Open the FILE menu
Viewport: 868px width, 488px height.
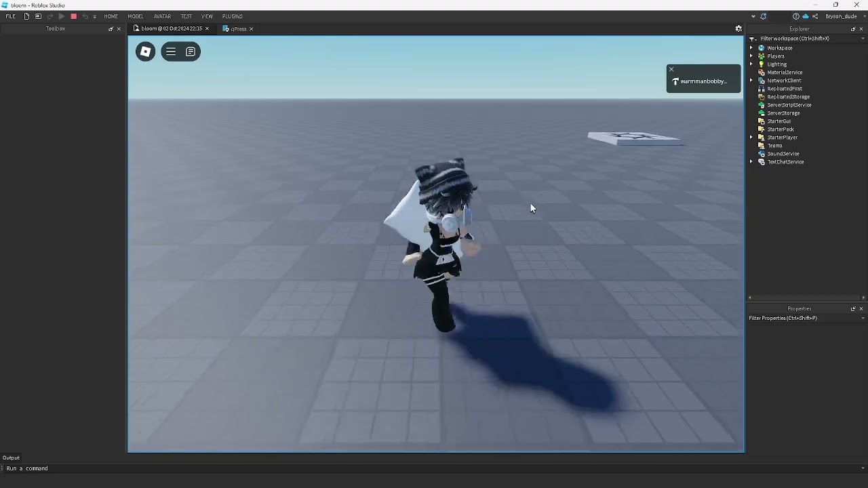pyautogui.click(x=11, y=16)
